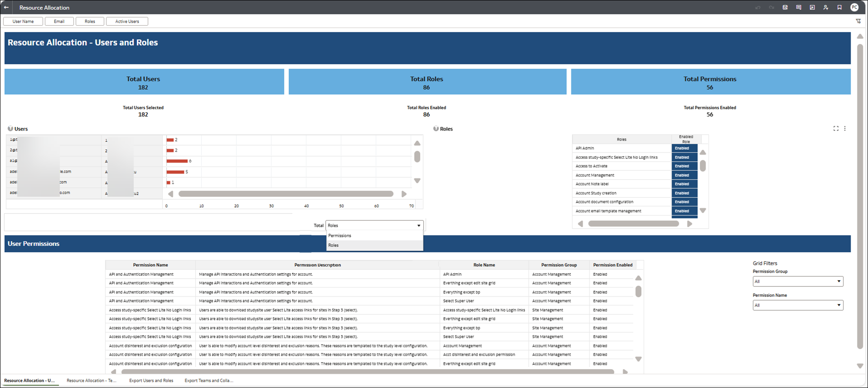Click the export arrow-in-square icon
The height and width of the screenshot is (388, 868).
pos(812,7)
